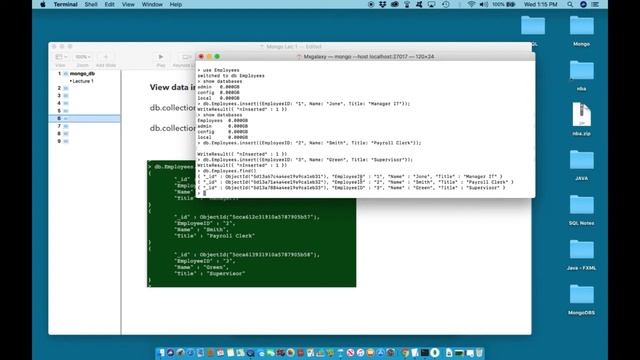The height and width of the screenshot is (360, 640).
Task: Open the View menu in the menu bar
Action: pos(128,4)
